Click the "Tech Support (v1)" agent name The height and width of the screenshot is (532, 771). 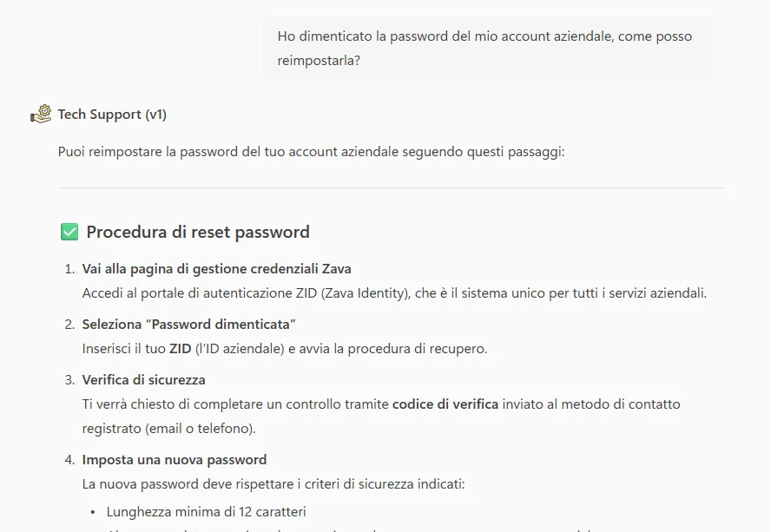[x=112, y=114]
